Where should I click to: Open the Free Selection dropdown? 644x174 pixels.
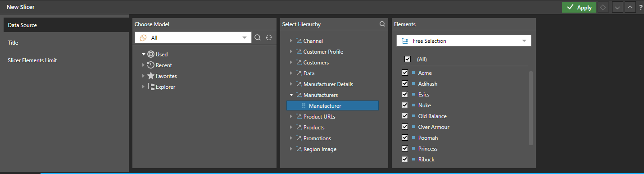464,41
